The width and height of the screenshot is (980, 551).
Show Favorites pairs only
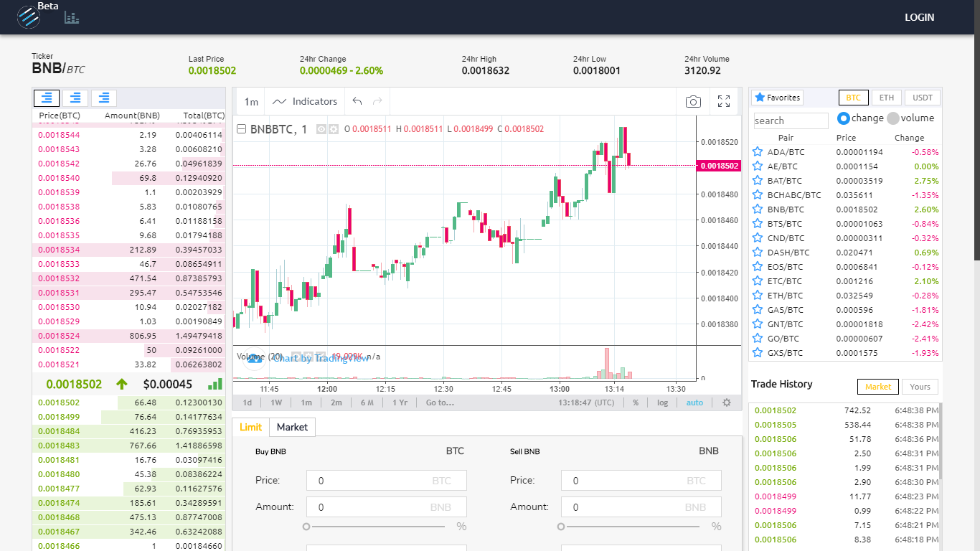tap(777, 98)
